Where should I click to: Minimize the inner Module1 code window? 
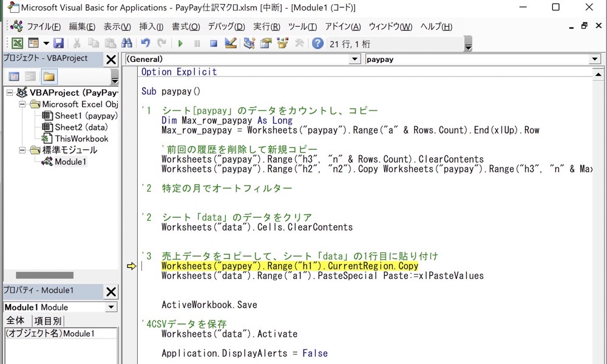(571, 27)
